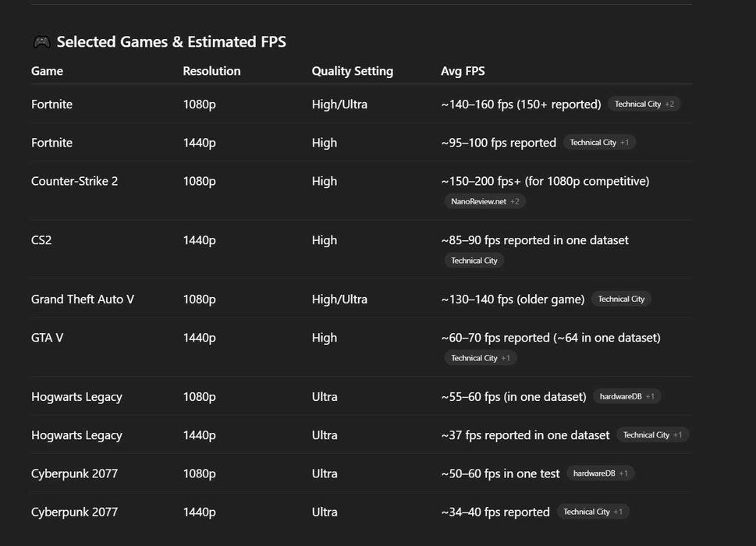Click the Counter-Strike 2 game cell
756x546 pixels.
coord(74,181)
